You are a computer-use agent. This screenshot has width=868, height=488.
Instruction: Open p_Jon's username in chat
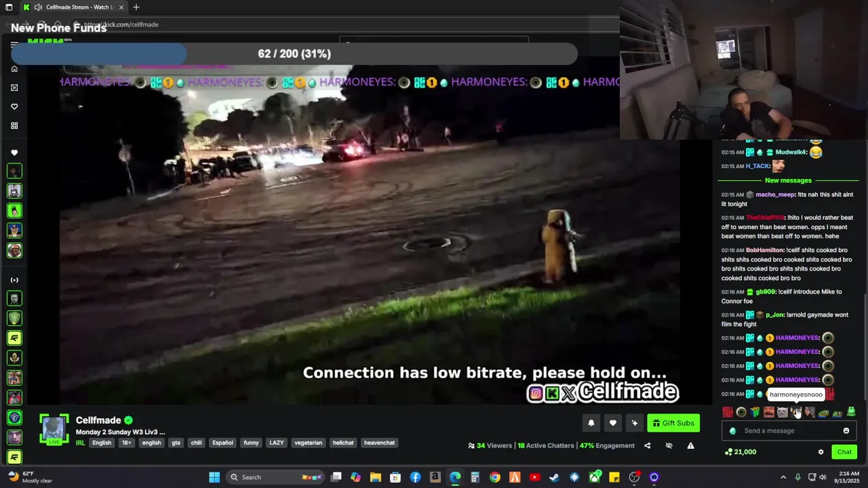(x=774, y=315)
